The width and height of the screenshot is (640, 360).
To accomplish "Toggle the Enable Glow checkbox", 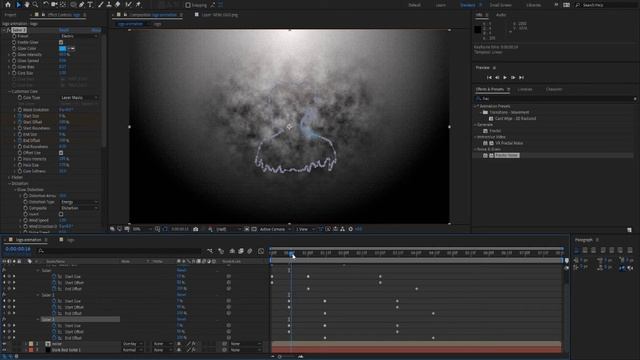I will [x=61, y=42].
